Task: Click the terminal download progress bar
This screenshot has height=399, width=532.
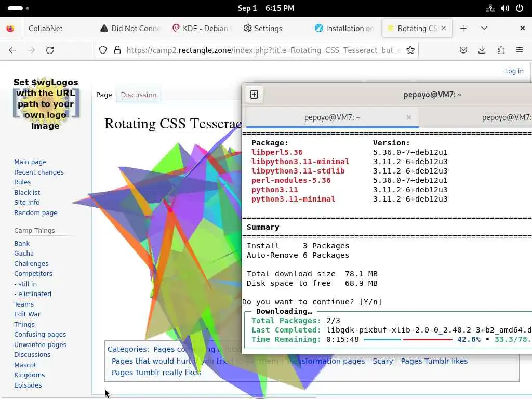Action: coord(408,339)
